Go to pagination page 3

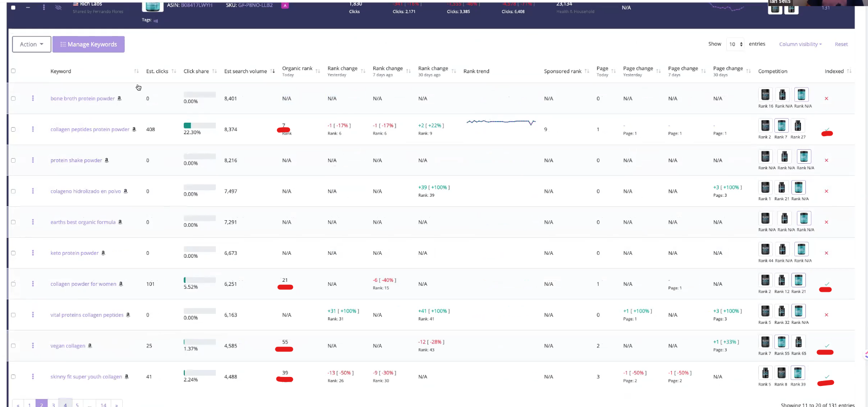point(54,404)
